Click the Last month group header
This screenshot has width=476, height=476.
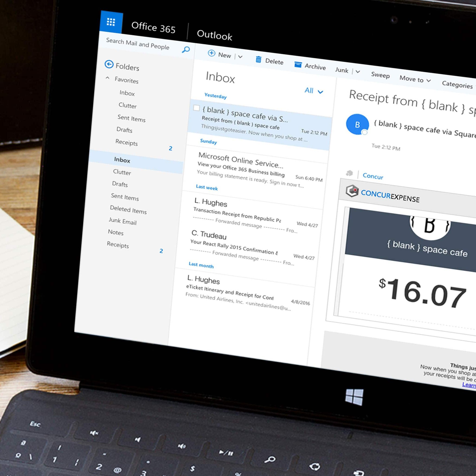point(201,265)
